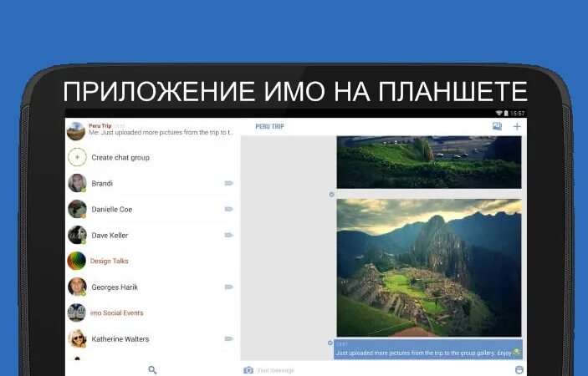Tap the Wi-Fi icon in status bar

coord(499,113)
